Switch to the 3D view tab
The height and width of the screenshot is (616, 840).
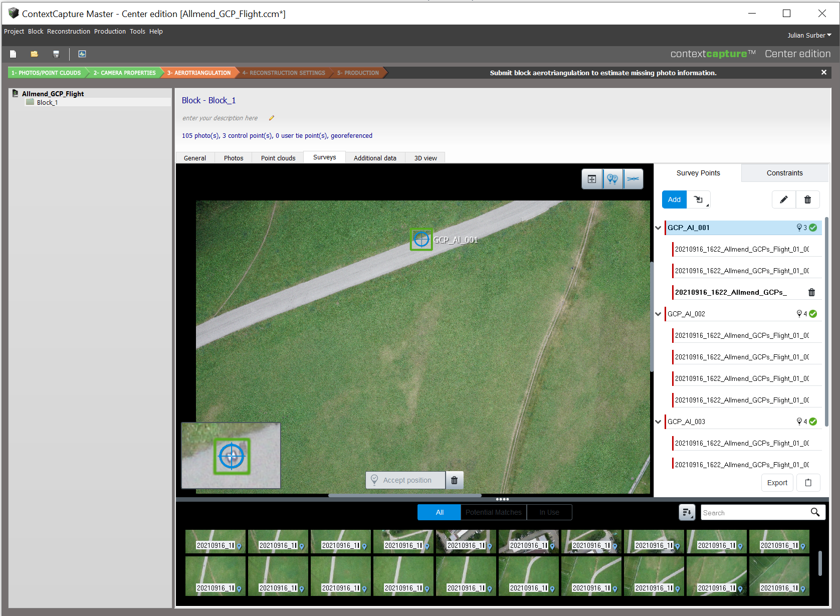pos(425,157)
